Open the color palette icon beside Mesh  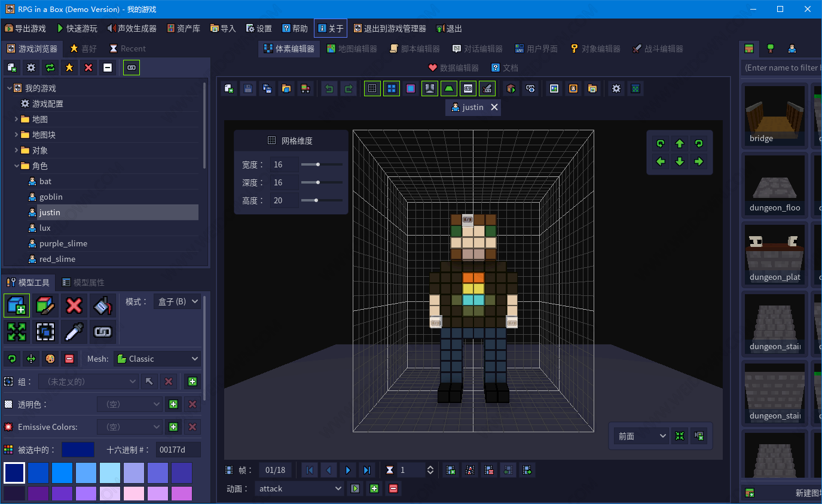point(50,359)
